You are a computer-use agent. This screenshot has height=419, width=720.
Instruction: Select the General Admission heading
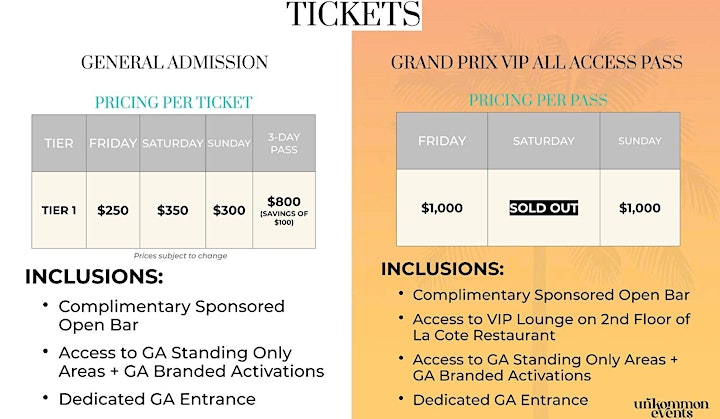174,62
